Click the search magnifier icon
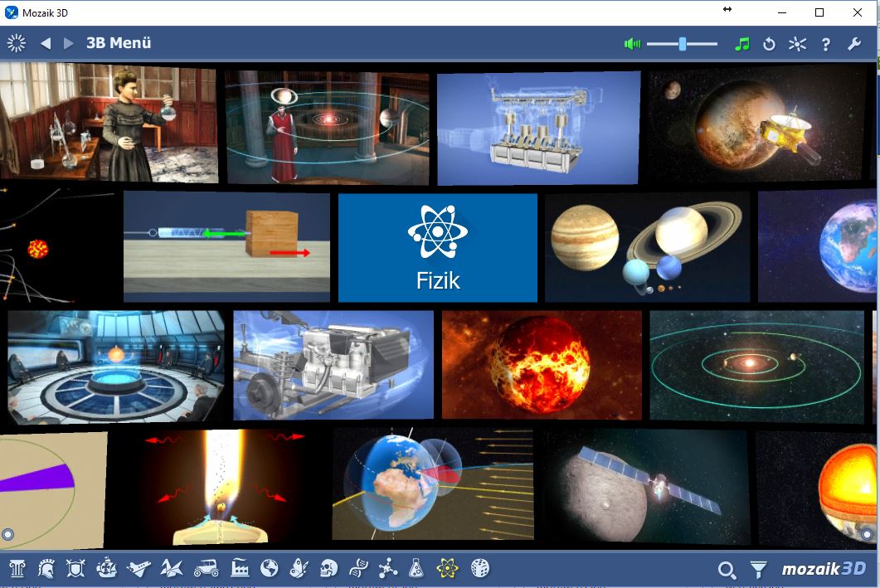Image resolution: width=880 pixels, height=588 pixels. [x=727, y=569]
